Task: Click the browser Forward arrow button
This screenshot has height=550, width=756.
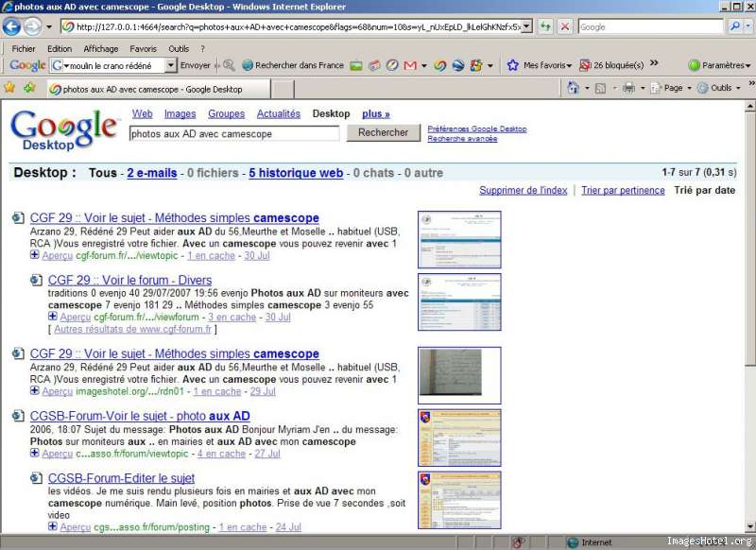Action: (32, 26)
